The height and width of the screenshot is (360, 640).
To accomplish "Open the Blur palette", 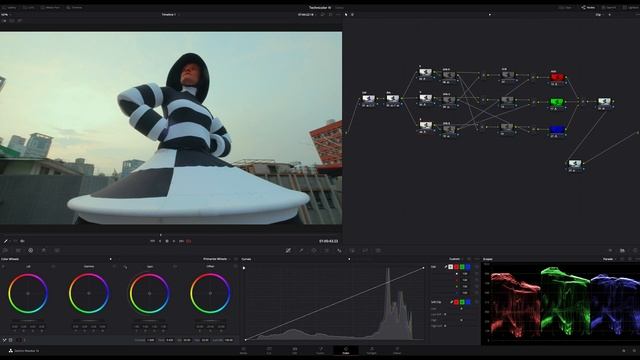I will click(339, 250).
